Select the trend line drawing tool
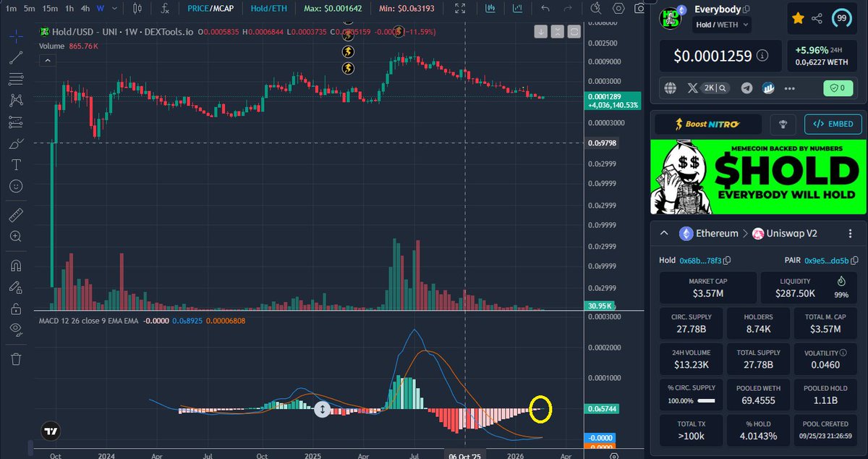Viewport: 868px width, 459px height. click(x=16, y=58)
